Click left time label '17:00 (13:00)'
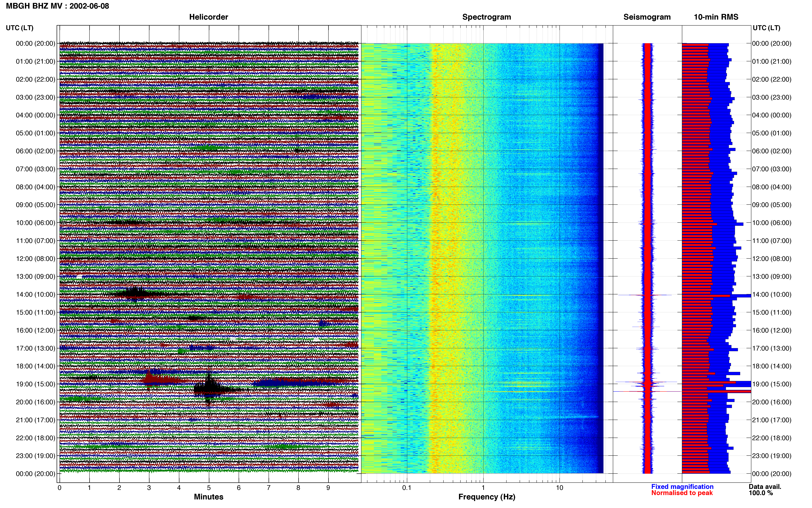 (x=36, y=348)
